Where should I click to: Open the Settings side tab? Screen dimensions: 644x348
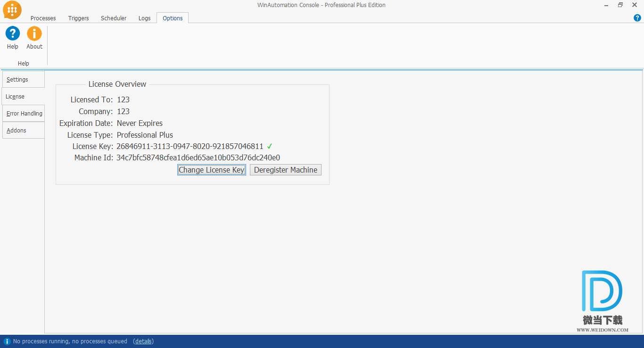pos(24,79)
